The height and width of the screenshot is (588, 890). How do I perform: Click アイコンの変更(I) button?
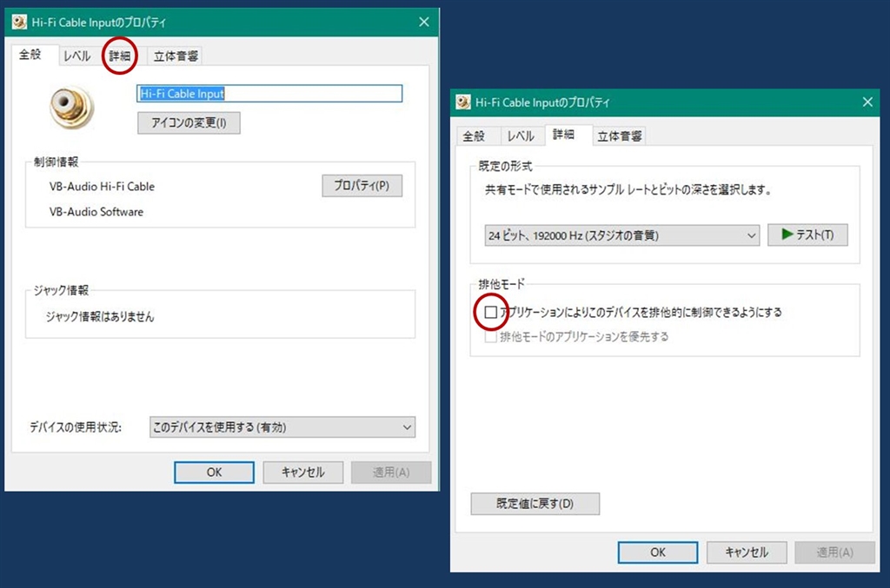pos(189,122)
